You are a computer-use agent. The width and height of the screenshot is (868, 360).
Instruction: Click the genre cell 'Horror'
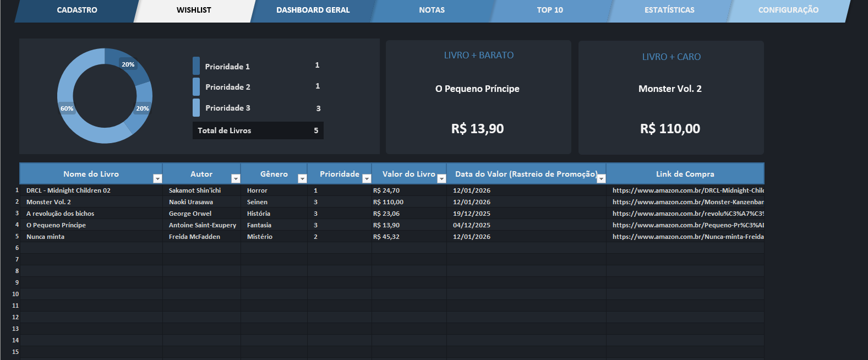[274, 190]
